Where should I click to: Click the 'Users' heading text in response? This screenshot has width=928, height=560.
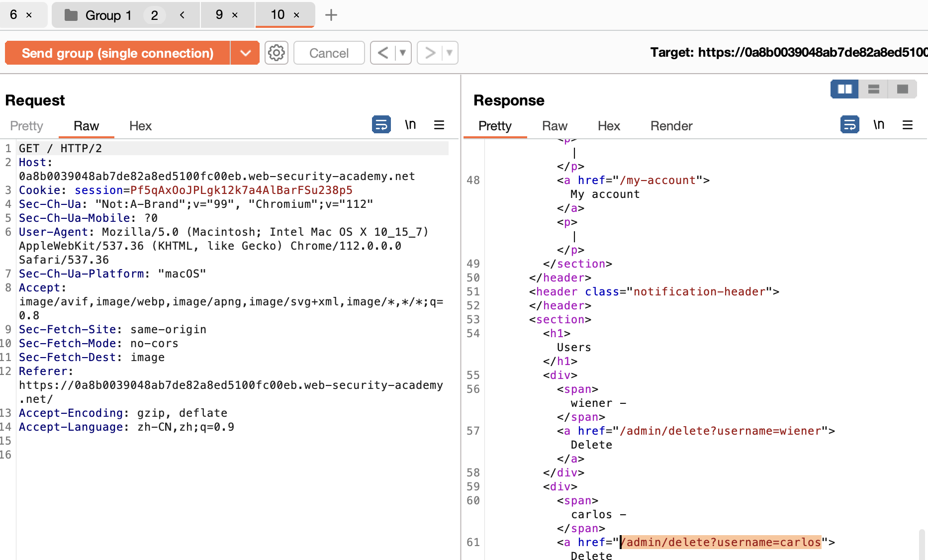tap(574, 347)
